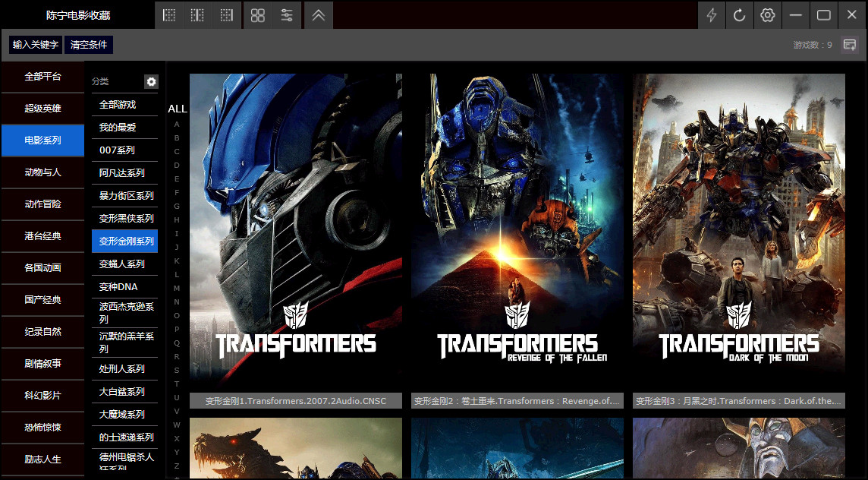Viewport: 868px width, 480px height.
Task: Open the filter sliders icon
Action: pyautogui.click(x=287, y=15)
